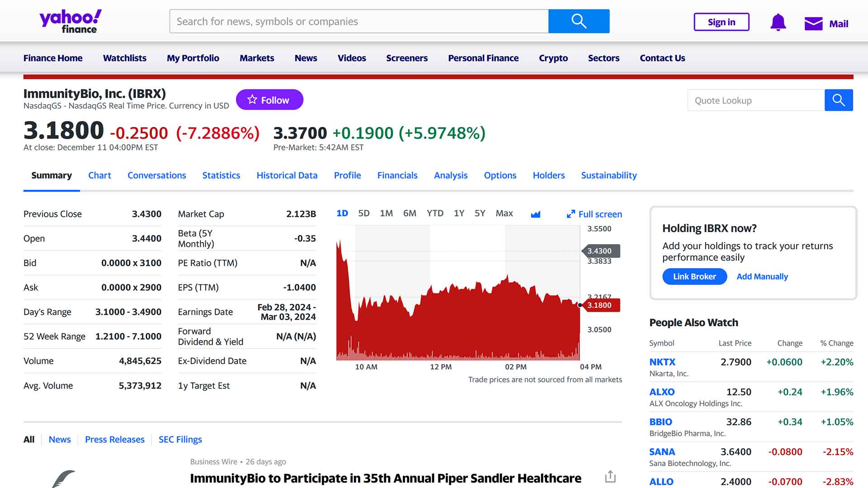Click the Yahoo Finance logo
The image size is (868, 488).
point(71,21)
